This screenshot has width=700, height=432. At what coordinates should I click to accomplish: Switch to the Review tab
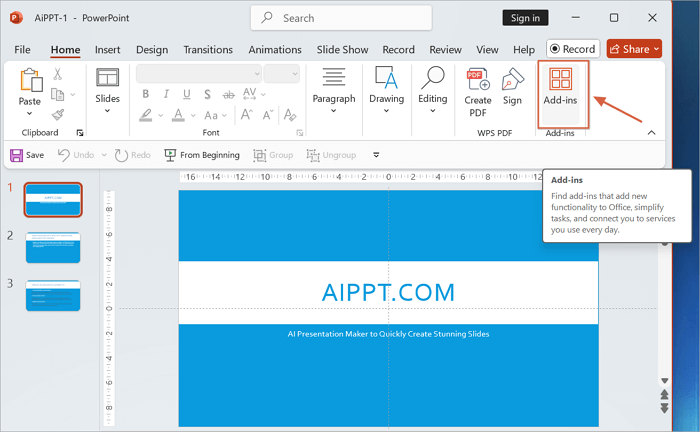pyautogui.click(x=445, y=50)
